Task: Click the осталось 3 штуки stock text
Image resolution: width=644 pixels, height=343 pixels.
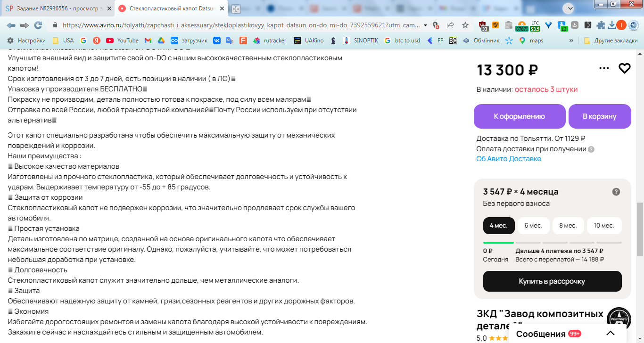Action: (546, 90)
